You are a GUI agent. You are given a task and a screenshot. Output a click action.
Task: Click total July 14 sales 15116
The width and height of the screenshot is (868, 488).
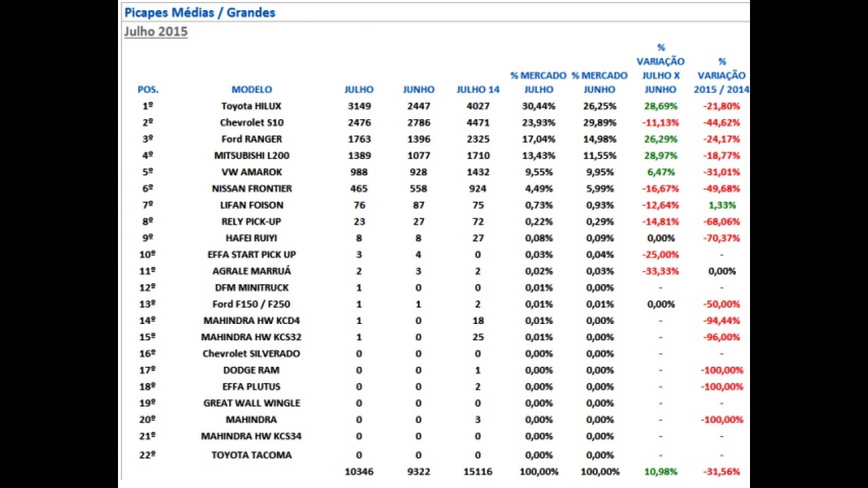pos(478,472)
